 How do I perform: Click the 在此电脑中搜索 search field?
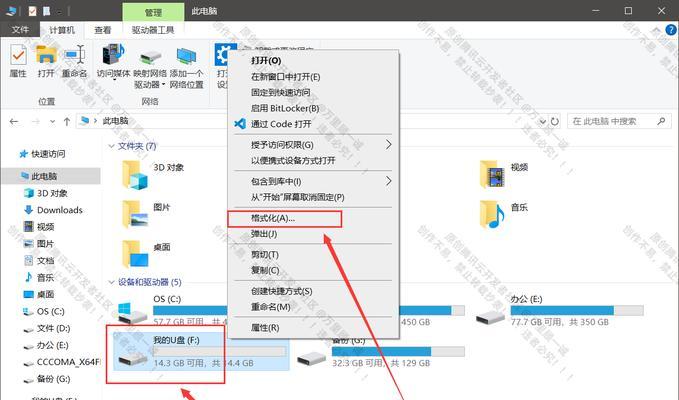(x=618, y=121)
